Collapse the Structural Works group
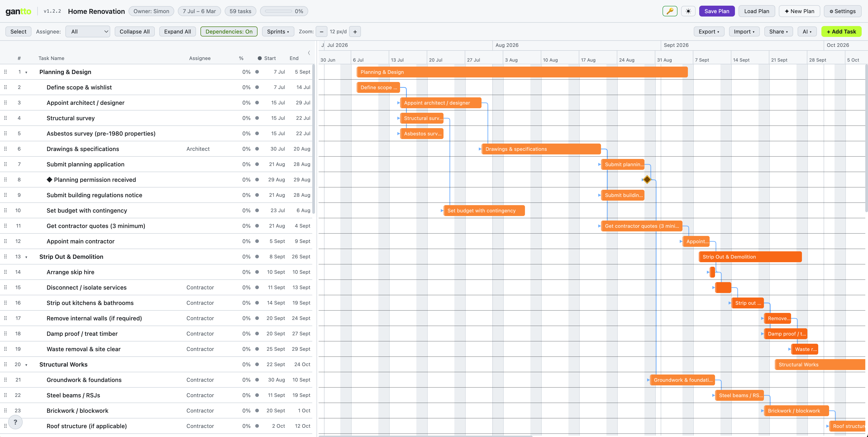This screenshot has height=437, width=868. 26,365
